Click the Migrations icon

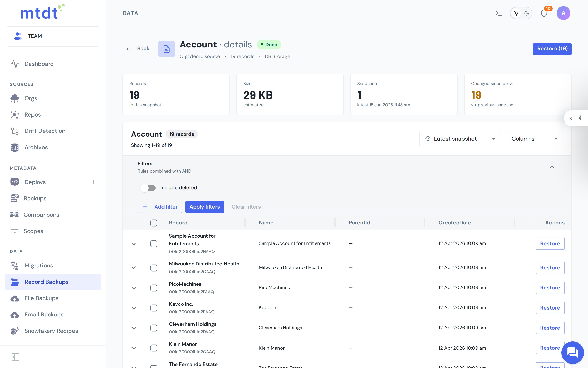[x=14, y=266]
